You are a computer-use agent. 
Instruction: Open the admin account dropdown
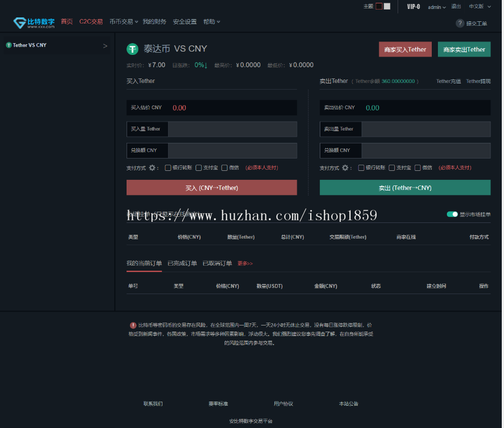436,7
